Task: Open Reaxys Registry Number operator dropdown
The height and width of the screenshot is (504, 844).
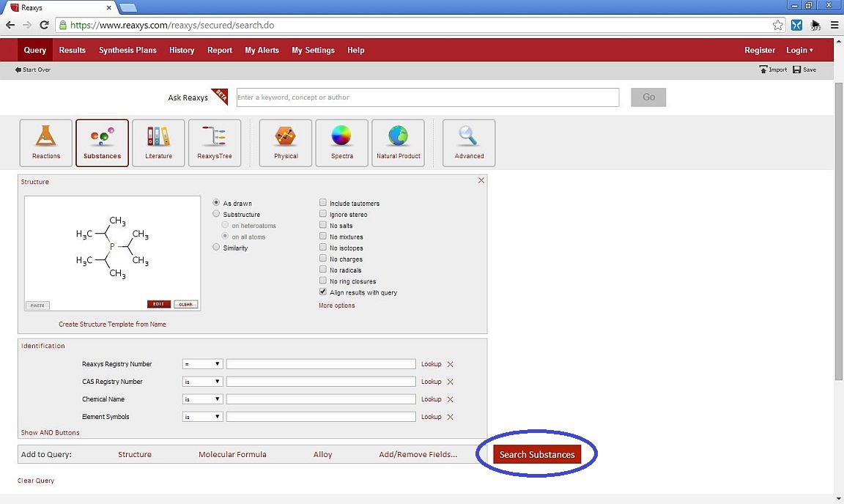Action: (x=202, y=365)
